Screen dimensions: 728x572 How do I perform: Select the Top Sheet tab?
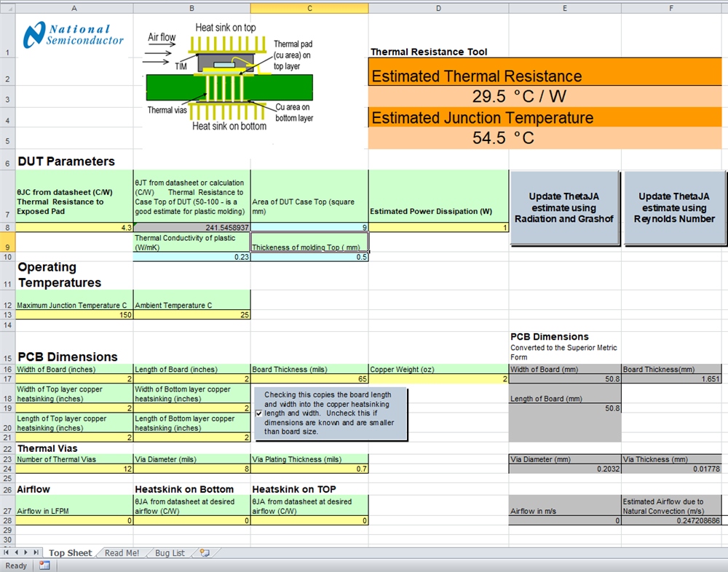70,553
